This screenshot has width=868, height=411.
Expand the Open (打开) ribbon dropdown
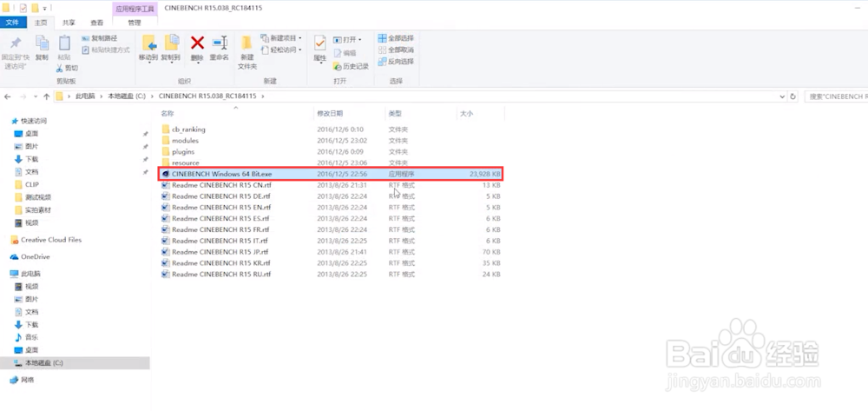[347, 40]
